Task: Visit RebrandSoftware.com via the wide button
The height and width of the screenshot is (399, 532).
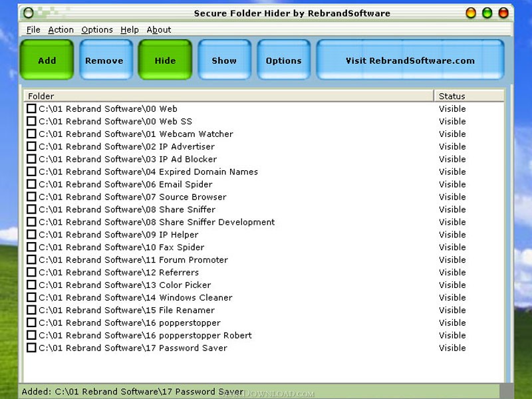Action: pos(410,60)
